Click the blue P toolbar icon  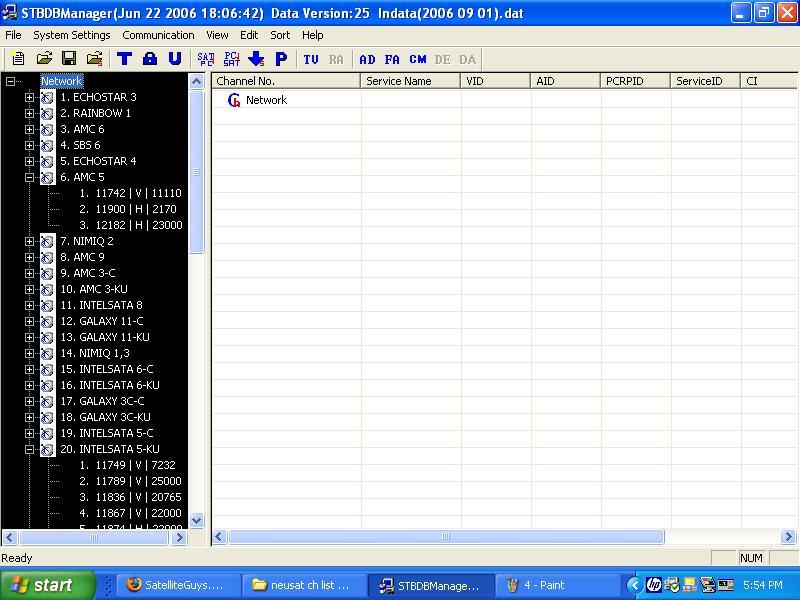(281, 59)
